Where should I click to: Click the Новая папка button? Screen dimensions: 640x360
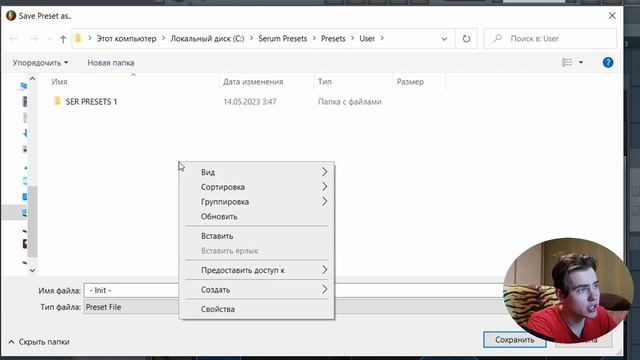tap(111, 63)
